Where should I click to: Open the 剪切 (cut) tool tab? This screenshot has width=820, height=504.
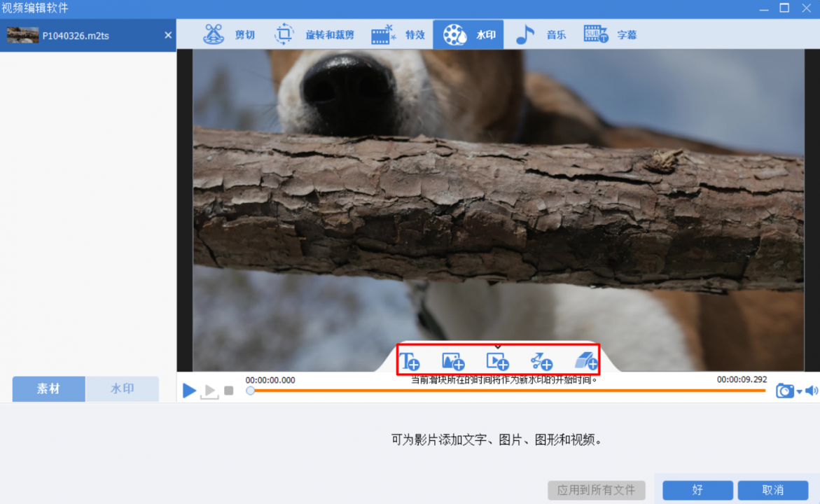coord(229,34)
